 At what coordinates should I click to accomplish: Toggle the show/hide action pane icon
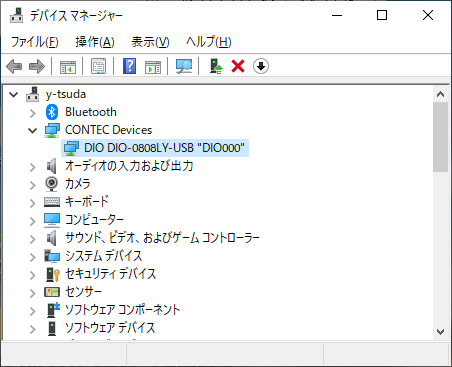pos(153,66)
